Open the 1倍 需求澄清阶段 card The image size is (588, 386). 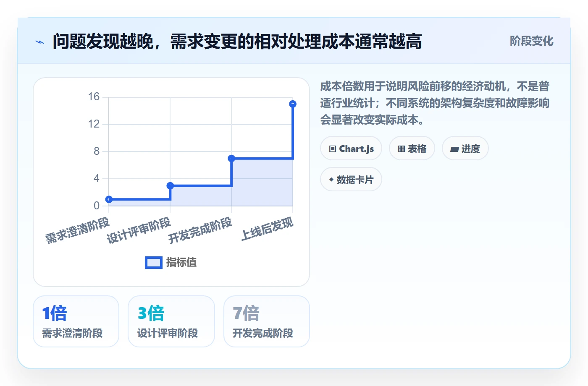[x=76, y=321]
